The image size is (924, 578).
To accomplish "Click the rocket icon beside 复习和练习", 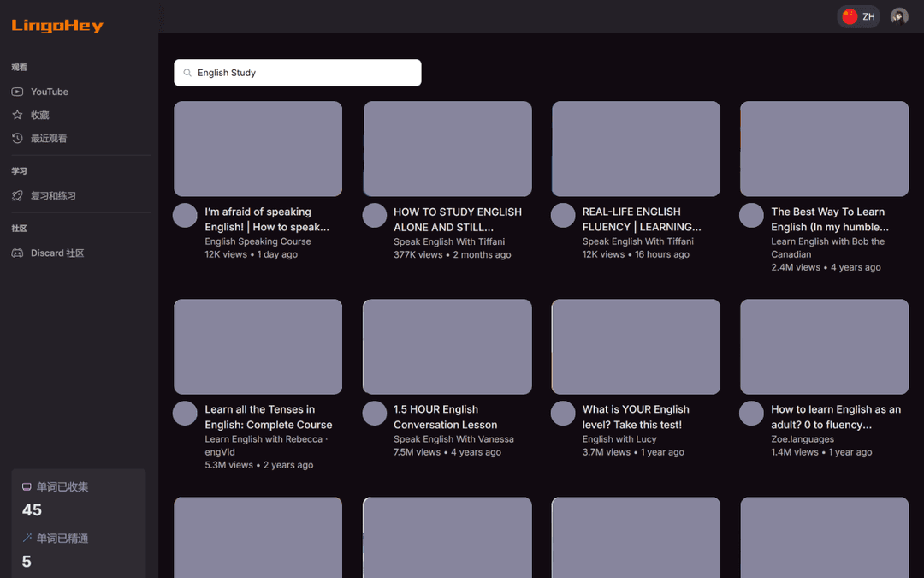I will tap(17, 195).
